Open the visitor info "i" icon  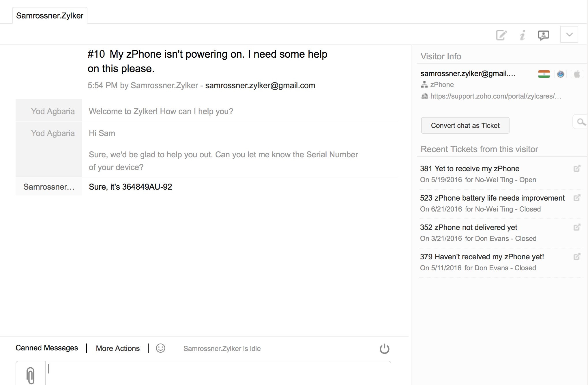[523, 35]
